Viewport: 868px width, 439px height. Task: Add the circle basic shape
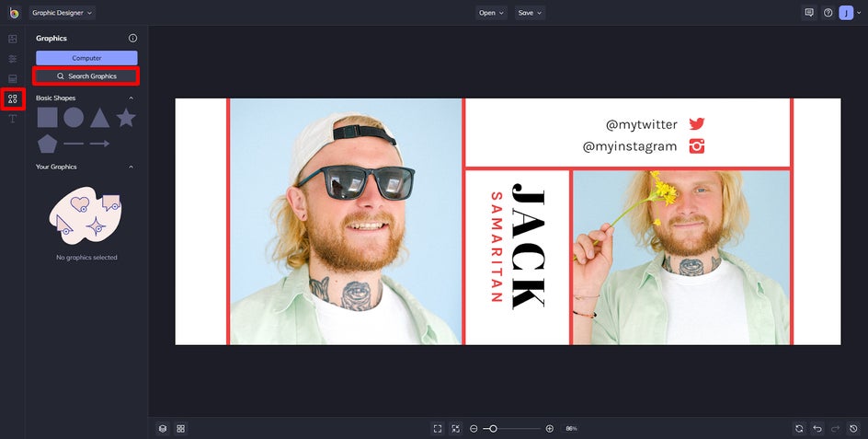point(74,118)
